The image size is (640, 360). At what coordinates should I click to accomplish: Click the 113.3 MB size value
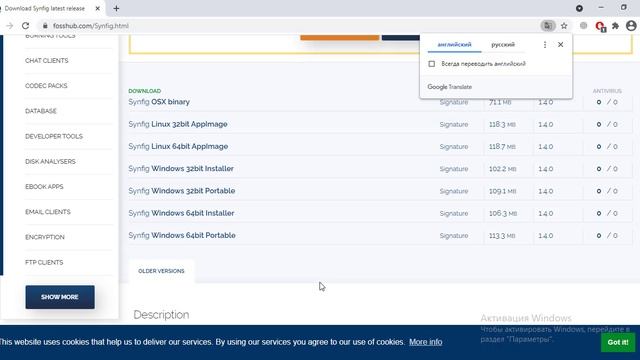click(x=502, y=236)
